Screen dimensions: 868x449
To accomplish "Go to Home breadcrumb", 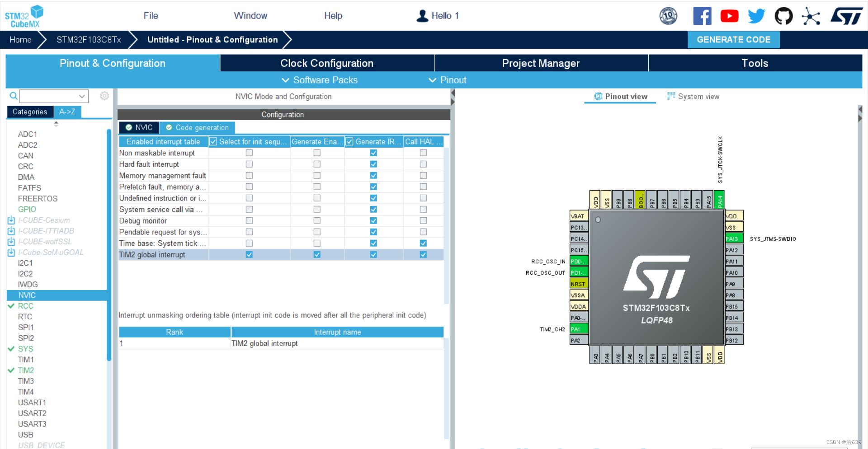I will click(x=20, y=40).
